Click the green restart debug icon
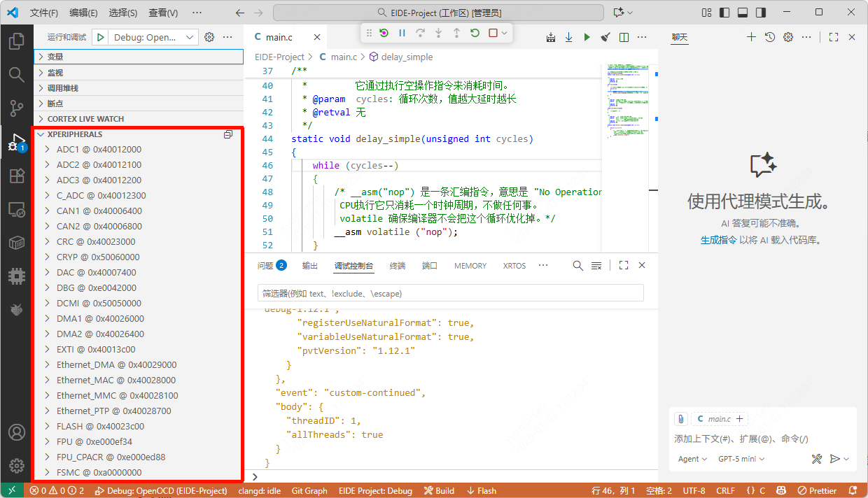The height and width of the screenshot is (498, 868). click(x=475, y=33)
